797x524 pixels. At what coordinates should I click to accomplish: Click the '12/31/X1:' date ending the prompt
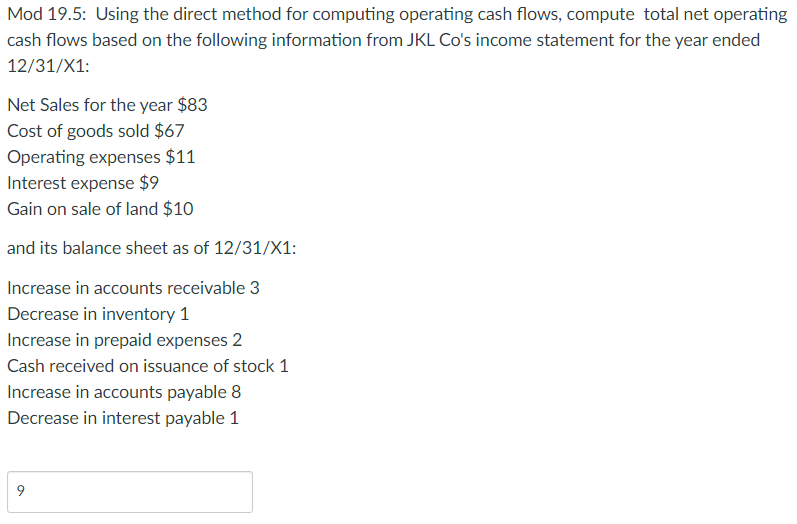coord(48,66)
